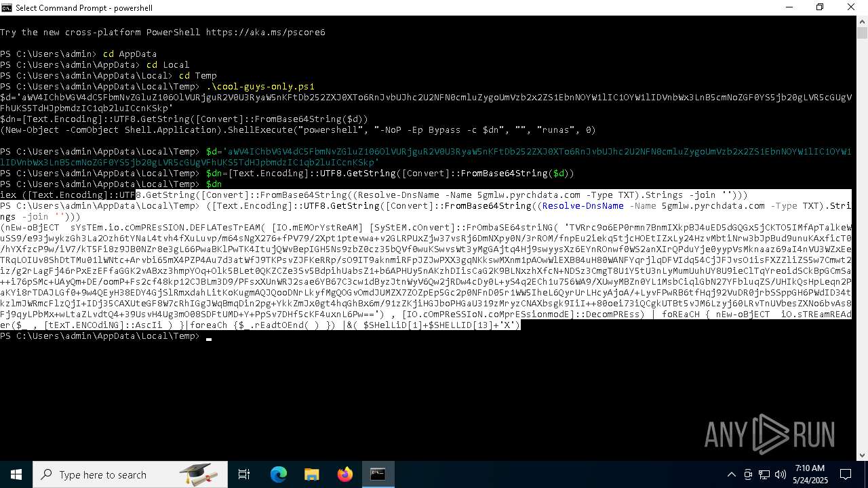The width and height of the screenshot is (868, 488).
Task: Click the '.\cool-guys-only.ps1' command text
Action: 260,86
